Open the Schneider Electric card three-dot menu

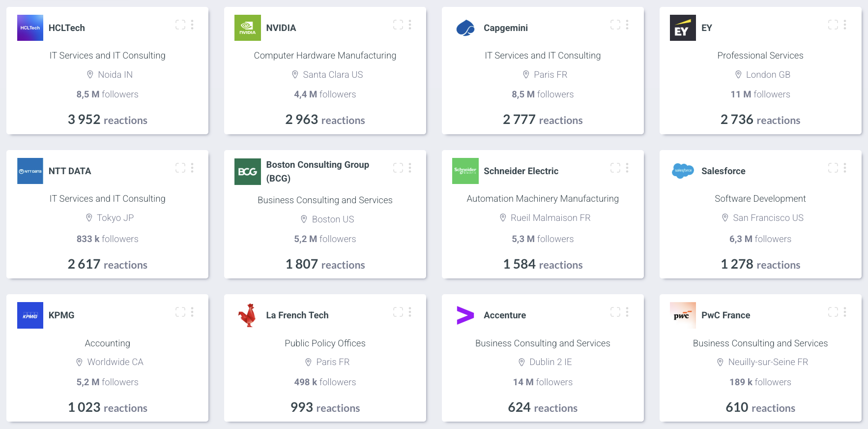tap(627, 168)
